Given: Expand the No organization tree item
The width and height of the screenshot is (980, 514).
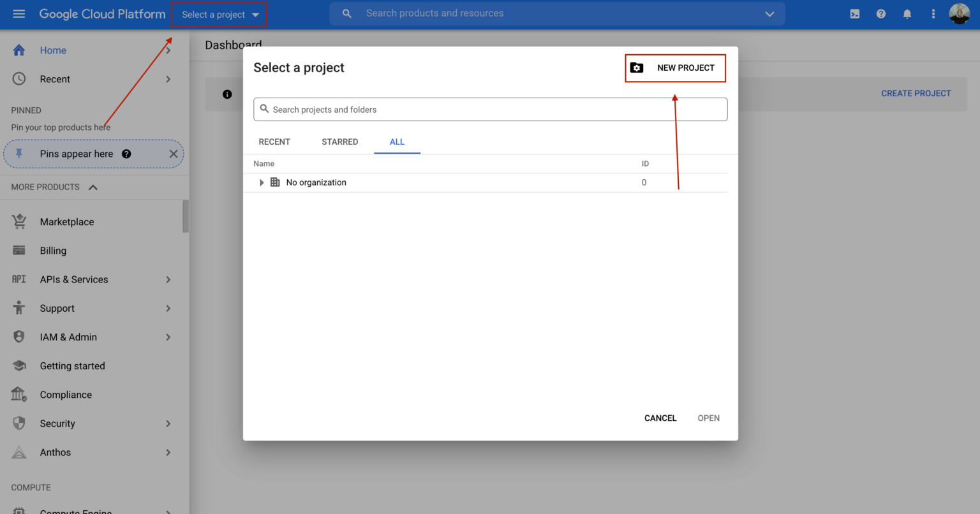Looking at the screenshot, I should tap(262, 182).
